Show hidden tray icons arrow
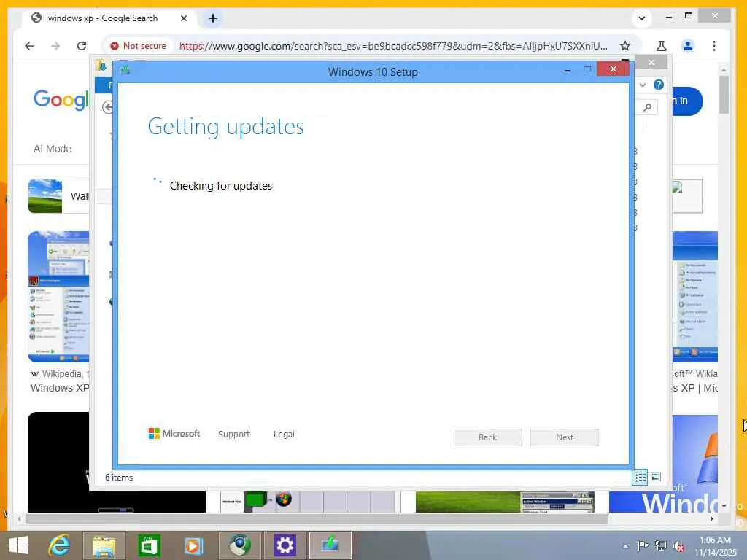The image size is (747, 560). point(625,546)
